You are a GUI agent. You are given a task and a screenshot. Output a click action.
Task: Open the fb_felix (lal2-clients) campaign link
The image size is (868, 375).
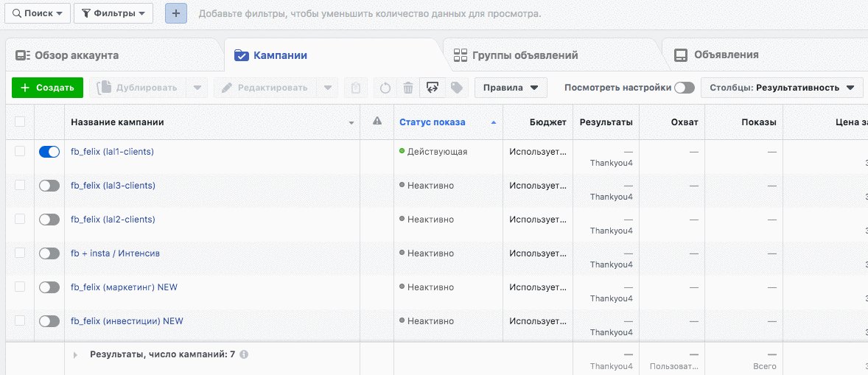pyautogui.click(x=113, y=220)
